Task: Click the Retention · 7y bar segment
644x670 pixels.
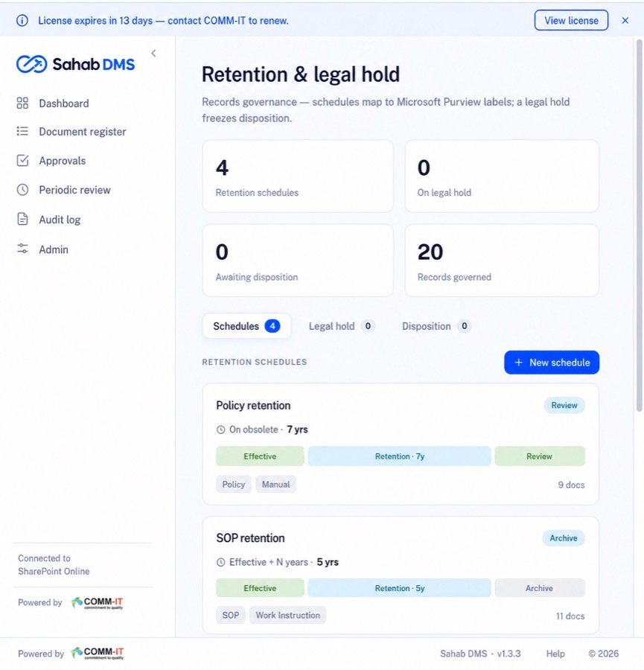Action: click(x=400, y=456)
